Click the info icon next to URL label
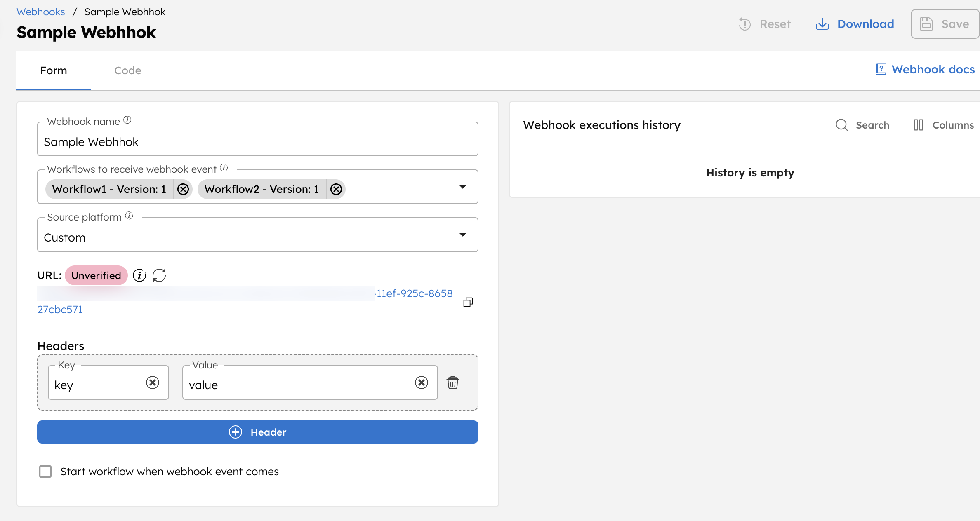The width and height of the screenshot is (980, 521). pyautogui.click(x=138, y=275)
